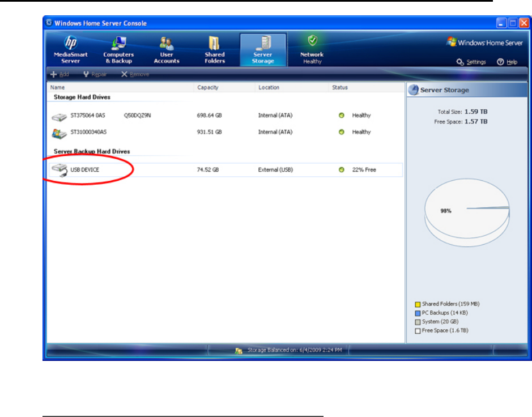Viewport: 532px width, 417px height.
Task: Click green status dot for ST375064 0AS
Action: (342, 116)
